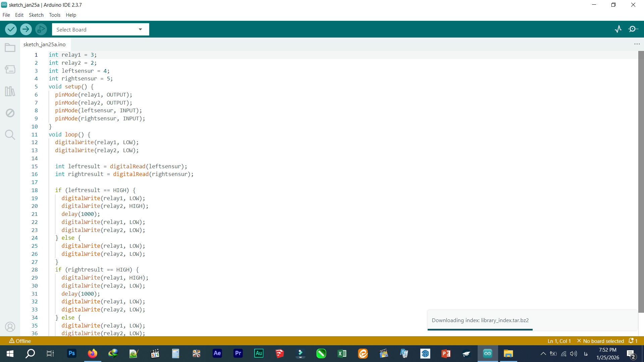644x362 pixels.
Task: Open the Serial Plotter
Action: 618,29
